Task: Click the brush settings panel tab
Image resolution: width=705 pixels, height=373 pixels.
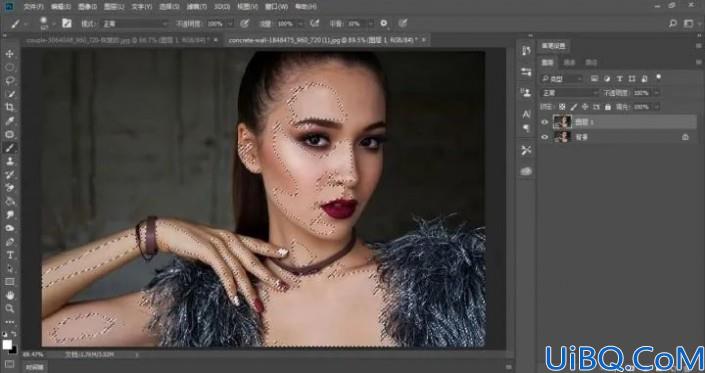Action: pyautogui.click(x=554, y=45)
